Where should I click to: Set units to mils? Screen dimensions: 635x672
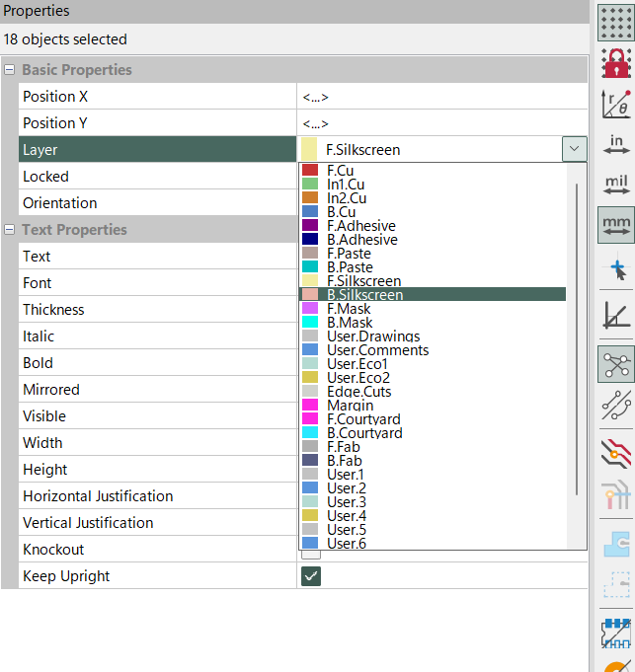[616, 186]
